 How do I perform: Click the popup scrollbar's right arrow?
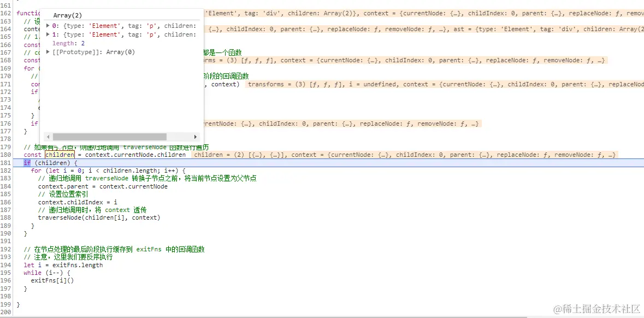click(x=196, y=137)
